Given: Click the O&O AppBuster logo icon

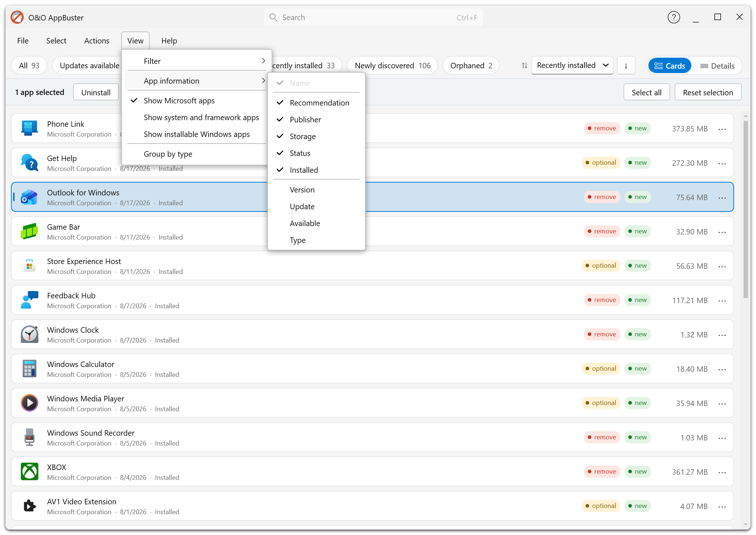Looking at the screenshot, I should (x=17, y=17).
